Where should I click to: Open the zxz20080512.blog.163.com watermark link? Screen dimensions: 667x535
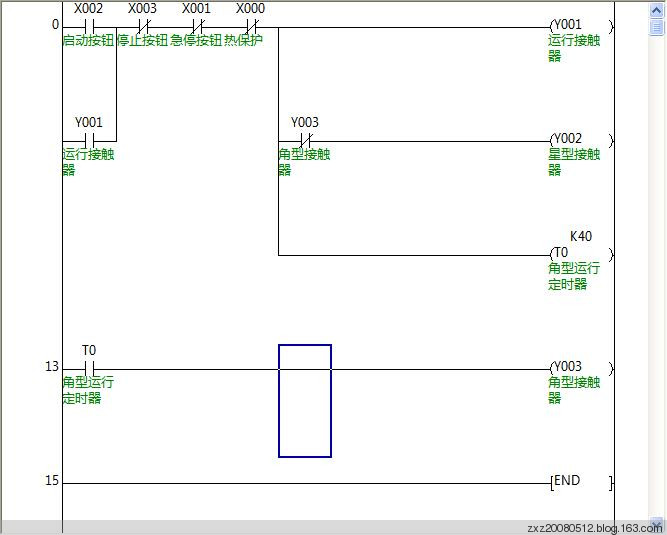pos(594,528)
